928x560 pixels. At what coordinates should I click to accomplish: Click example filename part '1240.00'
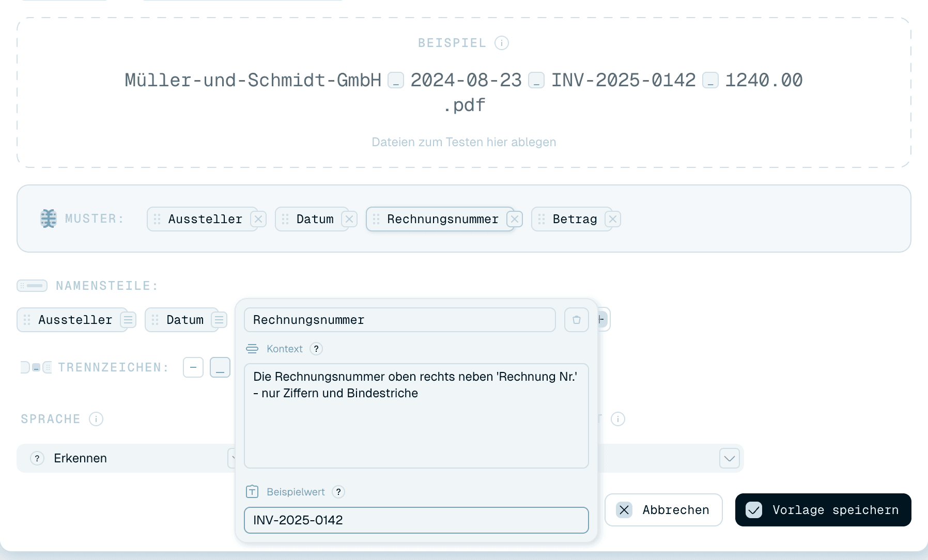click(764, 80)
